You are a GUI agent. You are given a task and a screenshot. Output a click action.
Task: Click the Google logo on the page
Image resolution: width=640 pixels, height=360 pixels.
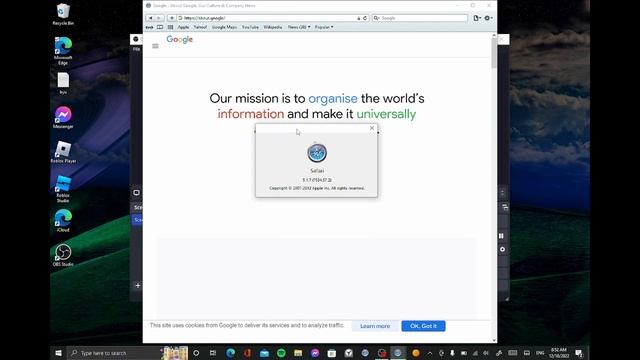pyautogui.click(x=180, y=40)
